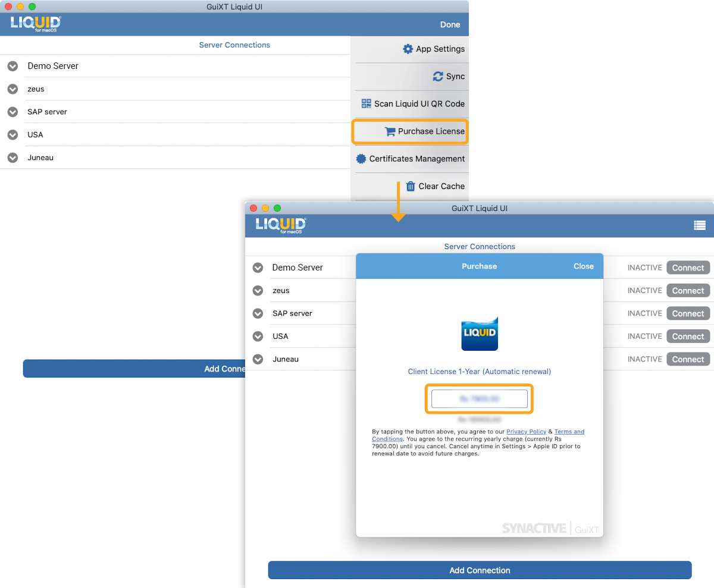Expand the USA connection in back window

[12, 135]
